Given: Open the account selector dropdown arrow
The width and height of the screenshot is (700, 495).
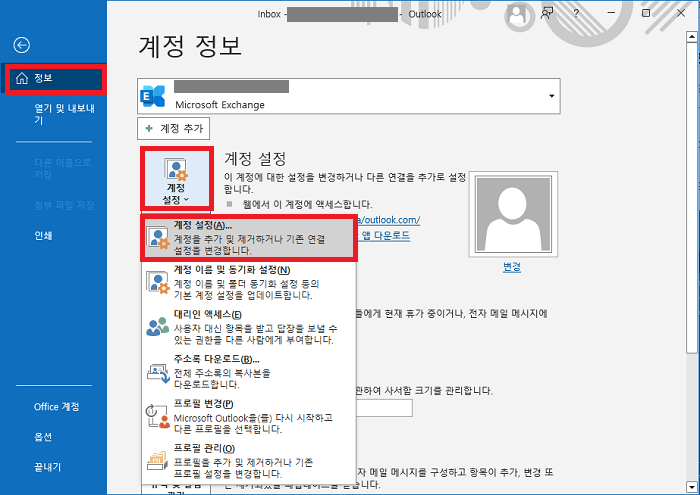Looking at the screenshot, I should click(552, 96).
